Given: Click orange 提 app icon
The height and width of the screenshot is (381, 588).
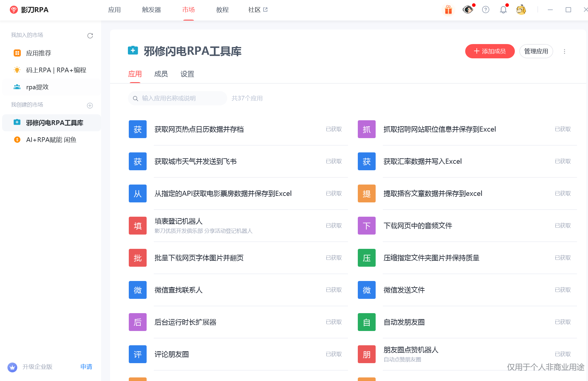Looking at the screenshot, I should (366, 193).
